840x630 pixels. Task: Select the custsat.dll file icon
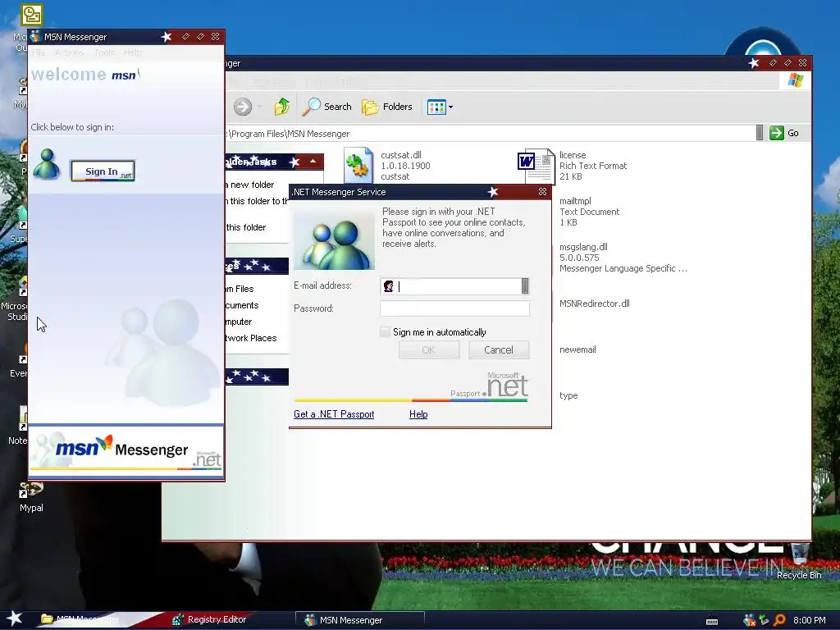click(x=358, y=165)
